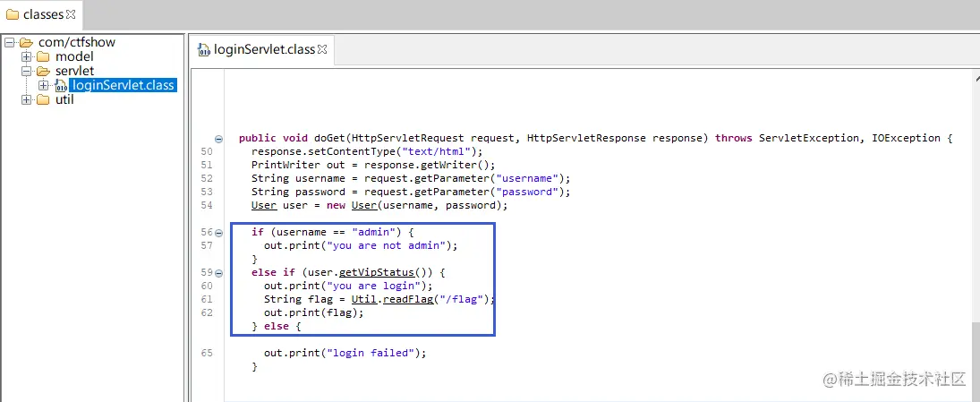Click the out.print(flag) statement

(x=314, y=312)
